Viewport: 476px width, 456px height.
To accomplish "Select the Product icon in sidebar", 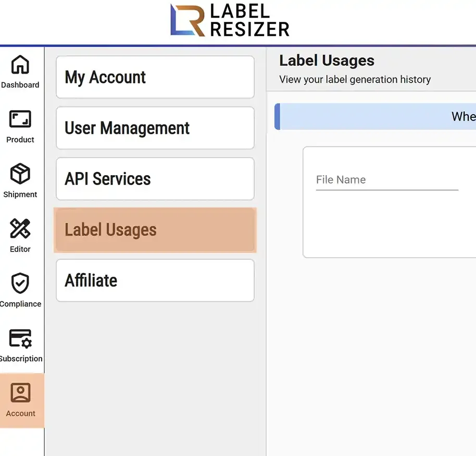I will pyautogui.click(x=20, y=119).
